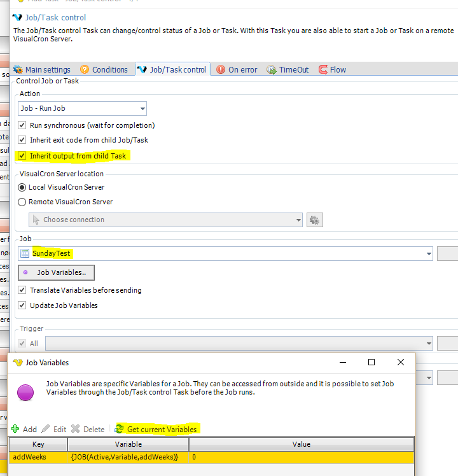The height and width of the screenshot is (476, 458).
Task: Switch to the TimeOut tab
Action: coord(288,70)
